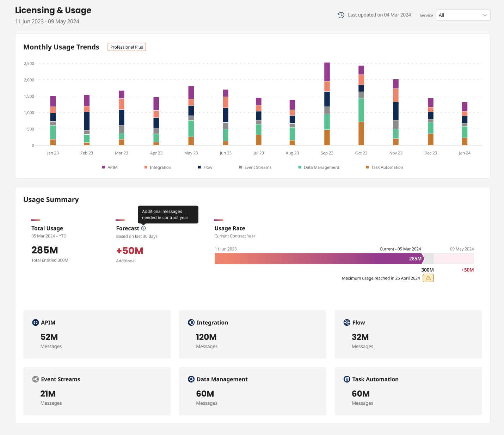Click the maximum usage warning icon
504x435 pixels.
pos(428,278)
